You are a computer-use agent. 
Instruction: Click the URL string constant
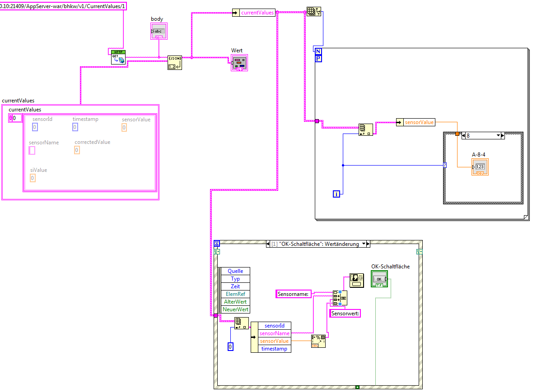pos(63,6)
